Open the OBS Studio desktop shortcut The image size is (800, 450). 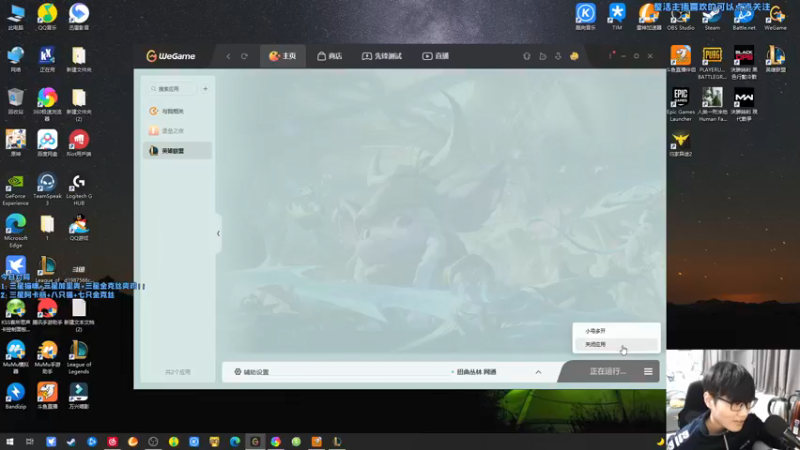pyautogui.click(x=680, y=17)
